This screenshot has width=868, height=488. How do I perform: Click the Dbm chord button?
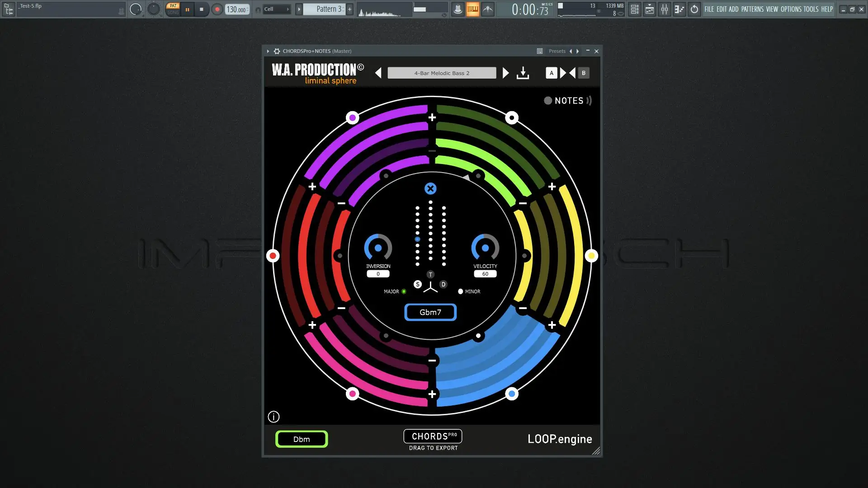point(302,439)
